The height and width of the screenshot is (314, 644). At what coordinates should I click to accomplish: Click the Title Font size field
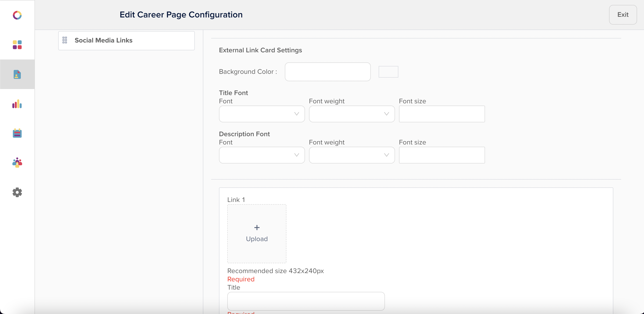442,114
